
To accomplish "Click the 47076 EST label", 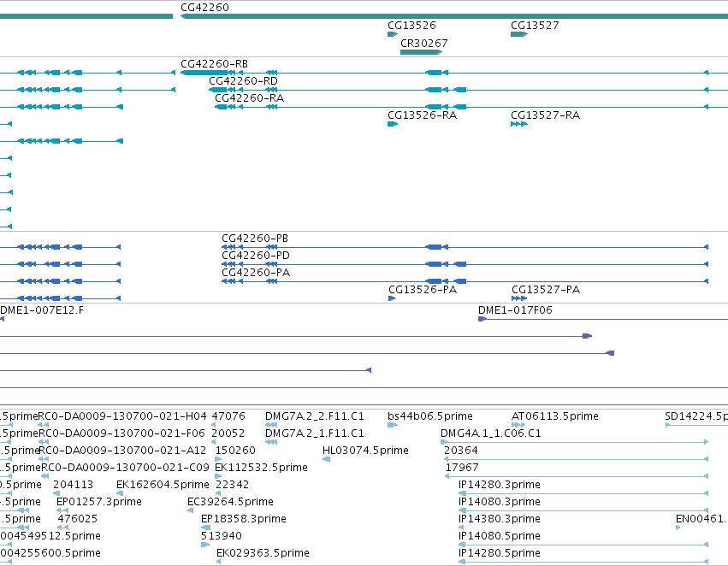I will pyautogui.click(x=228, y=416).
